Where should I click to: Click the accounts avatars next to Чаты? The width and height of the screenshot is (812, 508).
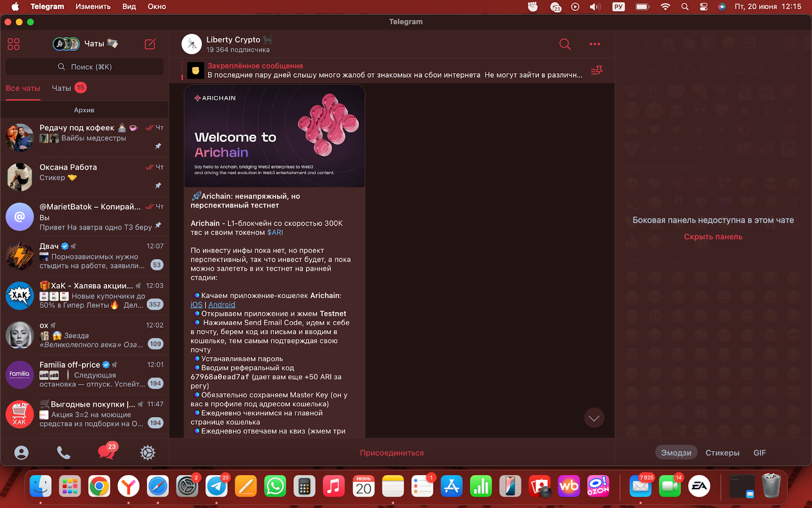[66, 44]
